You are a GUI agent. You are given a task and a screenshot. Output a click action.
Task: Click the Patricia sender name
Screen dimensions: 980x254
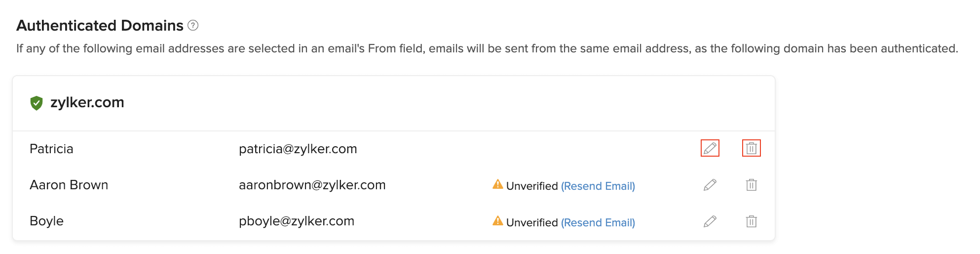coord(51,149)
